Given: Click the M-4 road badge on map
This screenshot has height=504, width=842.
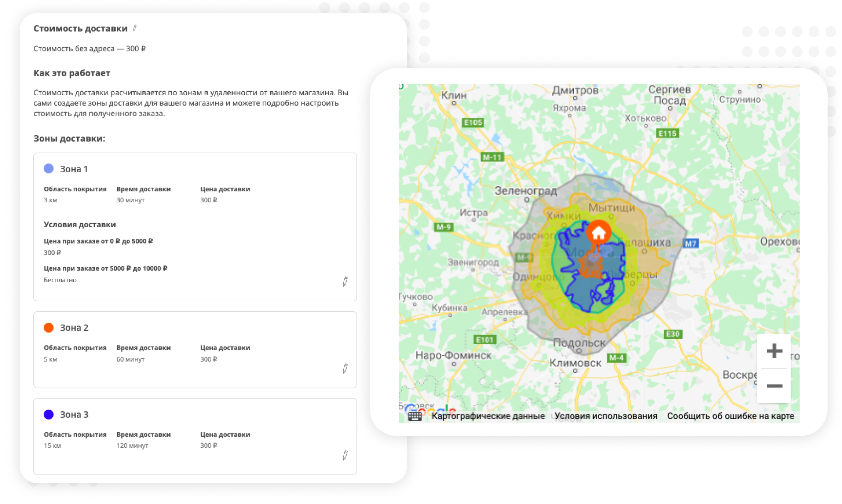Looking at the screenshot, I should click(x=616, y=358).
